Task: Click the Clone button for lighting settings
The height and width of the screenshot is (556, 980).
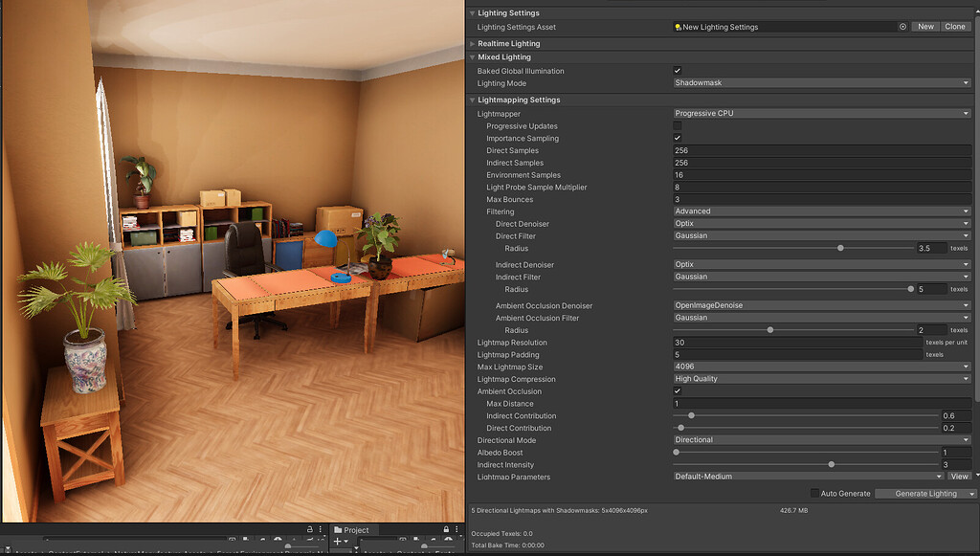Action: 955,26
